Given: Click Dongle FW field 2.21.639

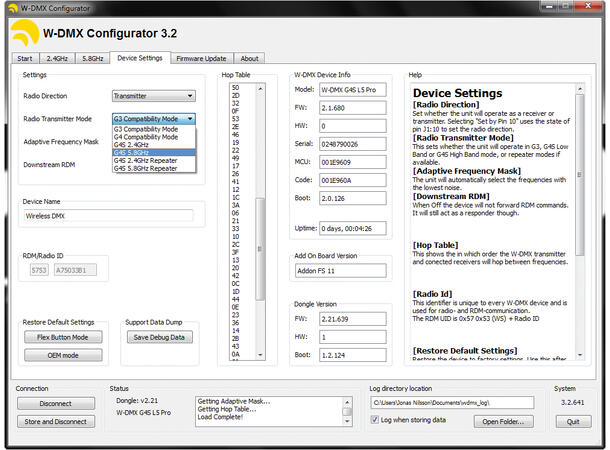Looking at the screenshot, I should tap(353, 319).
